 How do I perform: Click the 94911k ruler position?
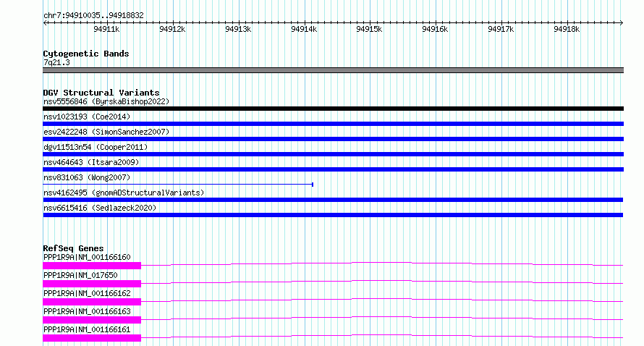pos(106,29)
